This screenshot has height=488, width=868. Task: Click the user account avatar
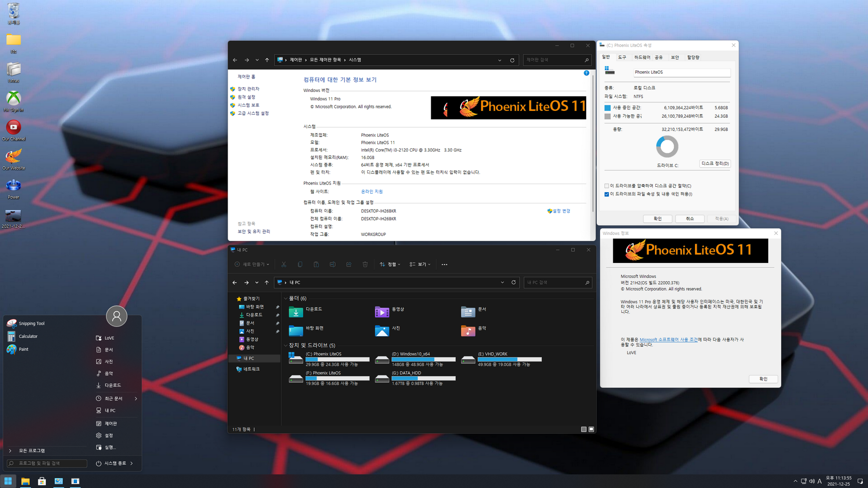[117, 317]
